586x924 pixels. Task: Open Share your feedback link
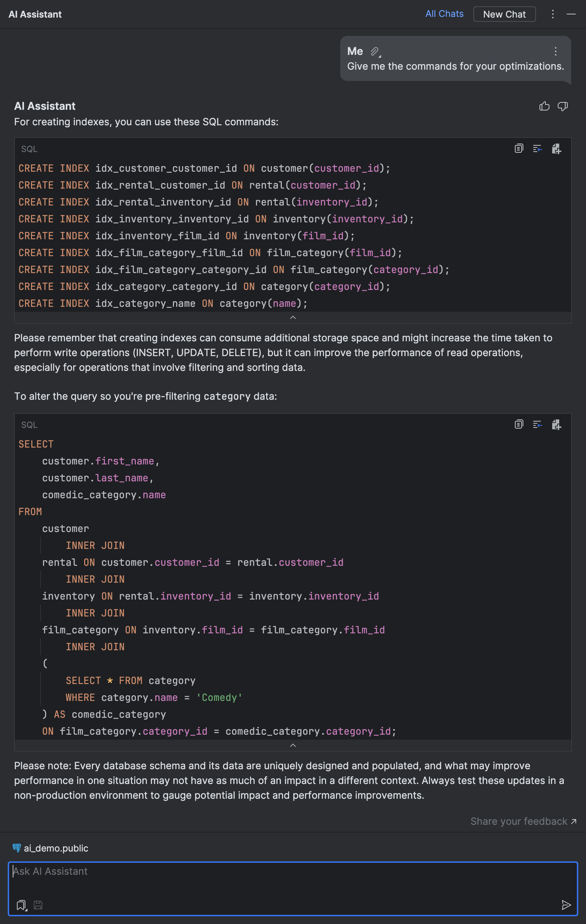[519, 821]
